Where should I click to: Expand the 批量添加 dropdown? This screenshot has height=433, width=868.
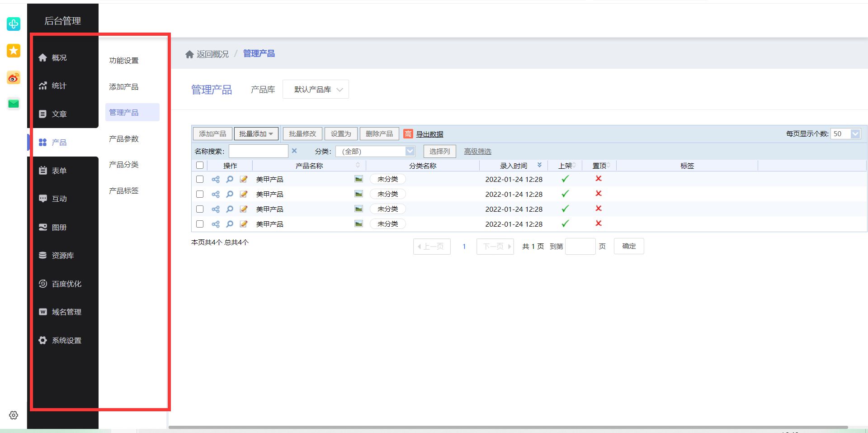pos(256,133)
